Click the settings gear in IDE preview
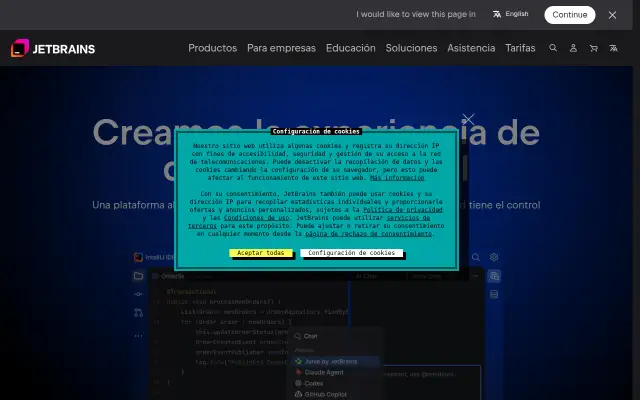 [494, 257]
